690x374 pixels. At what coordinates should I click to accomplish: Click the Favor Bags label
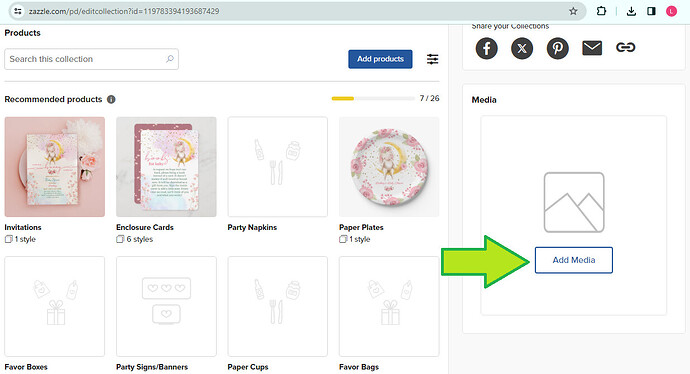click(x=359, y=367)
